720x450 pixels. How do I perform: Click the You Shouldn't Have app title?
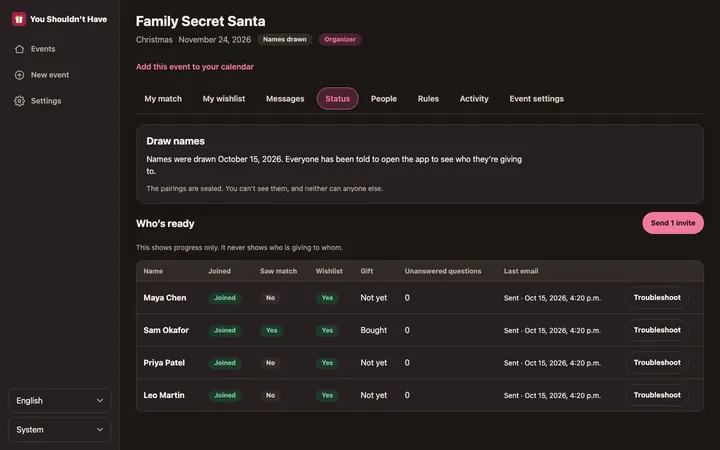point(68,19)
